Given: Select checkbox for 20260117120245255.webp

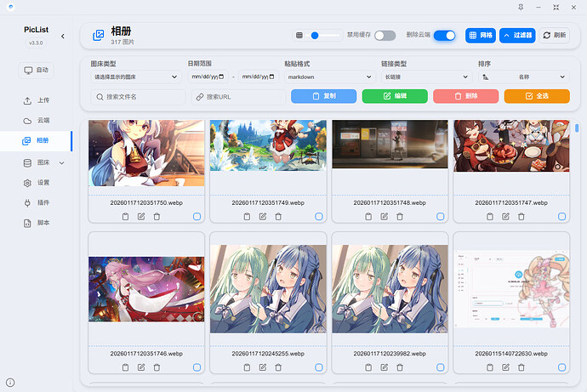Looking at the screenshot, I should pos(318,367).
